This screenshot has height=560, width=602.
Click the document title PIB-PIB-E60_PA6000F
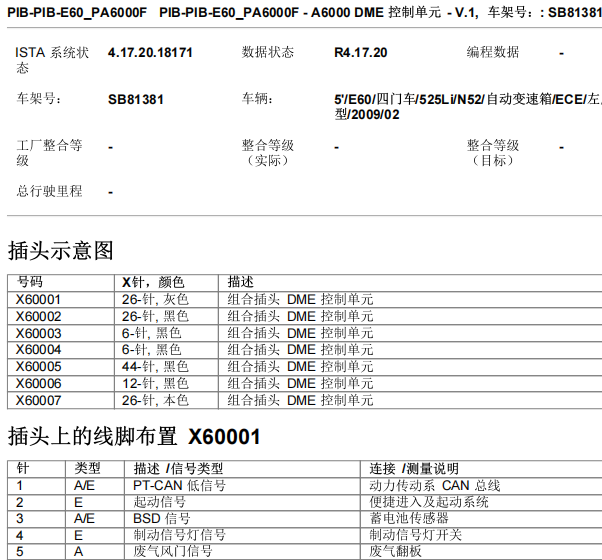coord(77,13)
